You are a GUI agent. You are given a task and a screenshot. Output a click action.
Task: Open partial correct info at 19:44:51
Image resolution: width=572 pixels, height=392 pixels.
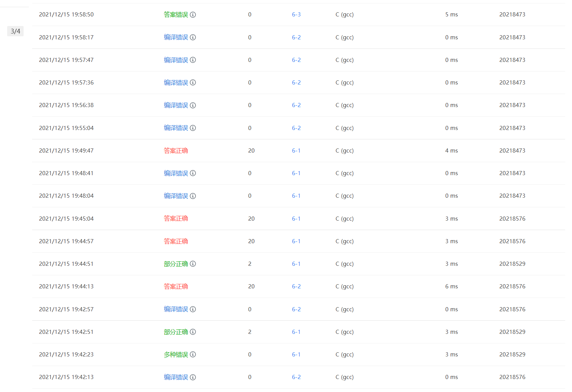193,264
